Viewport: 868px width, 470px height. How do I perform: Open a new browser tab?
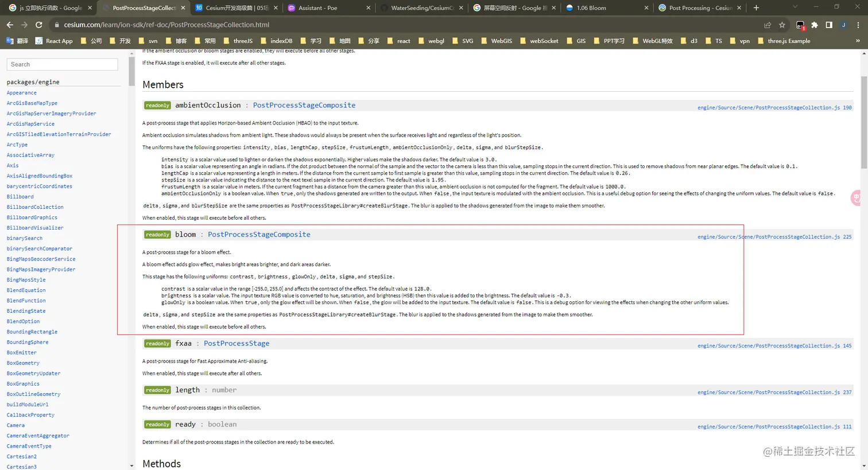[756, 7]
